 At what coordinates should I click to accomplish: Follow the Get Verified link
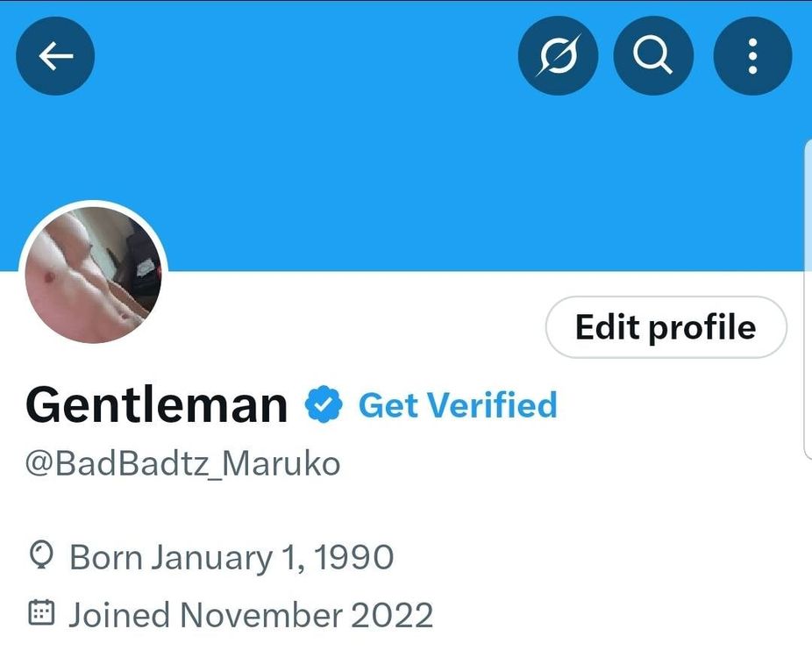click(458, 404)
